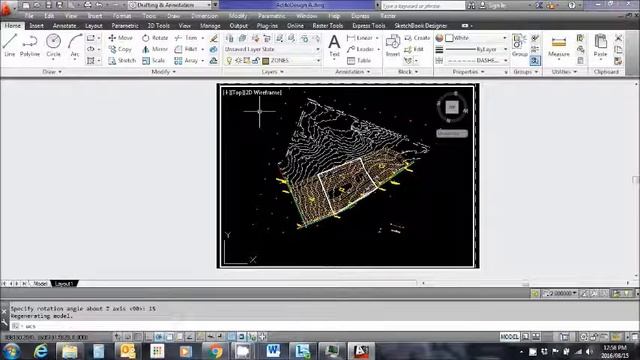The height and width of the screenshot is (360, 640).
Task: Click the Undo icon in quick access toolbar
Action: (99, 5)
